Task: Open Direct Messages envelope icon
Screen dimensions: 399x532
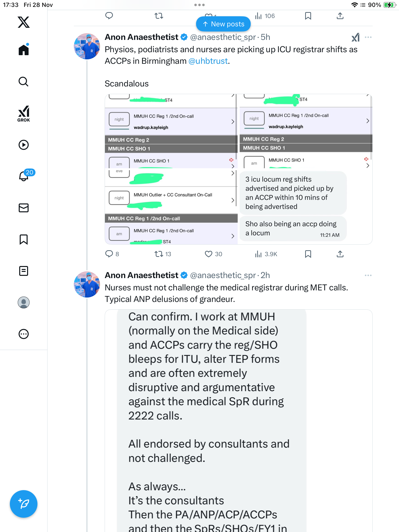Action: tap(24, 208)
